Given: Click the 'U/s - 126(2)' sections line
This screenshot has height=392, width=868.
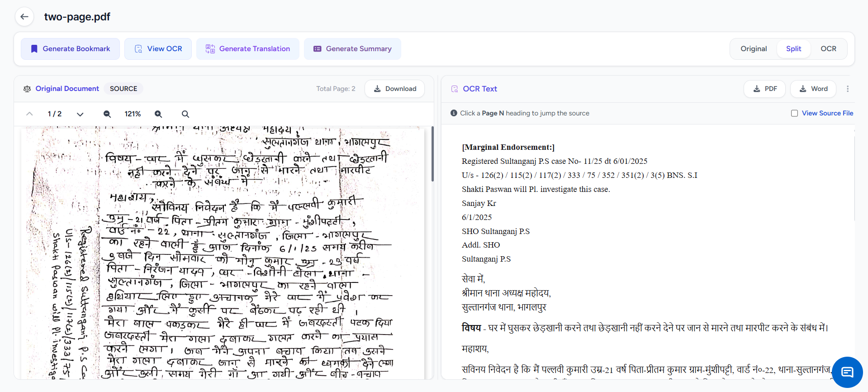Looking at the screenshot, I should (579, 175).
